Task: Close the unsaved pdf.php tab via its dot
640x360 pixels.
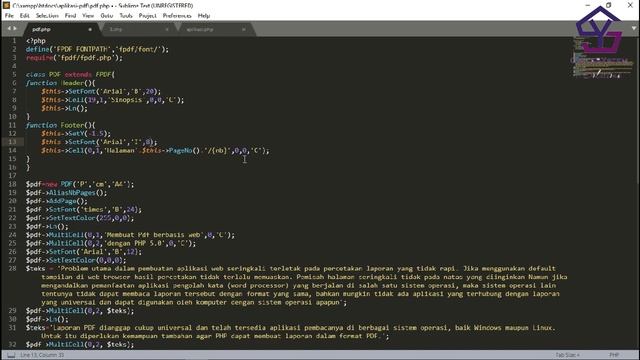Action: (90, 29)
